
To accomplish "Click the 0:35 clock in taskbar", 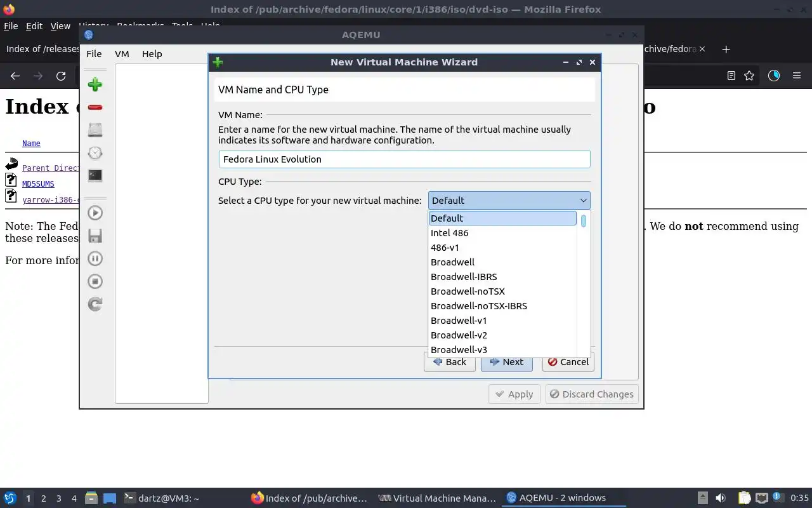I will tap(799, 498).
